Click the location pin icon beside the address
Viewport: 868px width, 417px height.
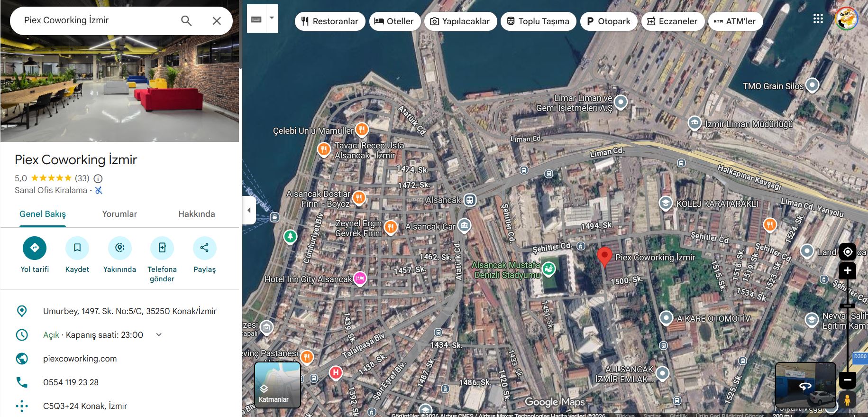(22, 311)
